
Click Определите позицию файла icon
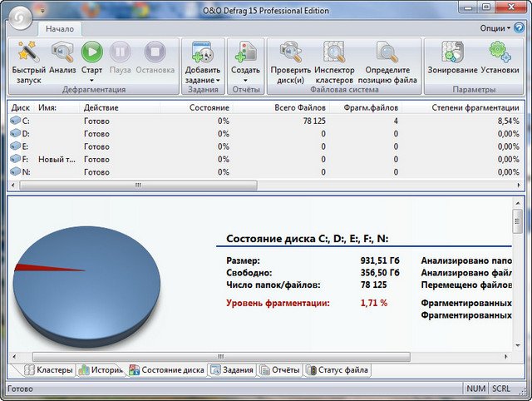tap(387, 52)
